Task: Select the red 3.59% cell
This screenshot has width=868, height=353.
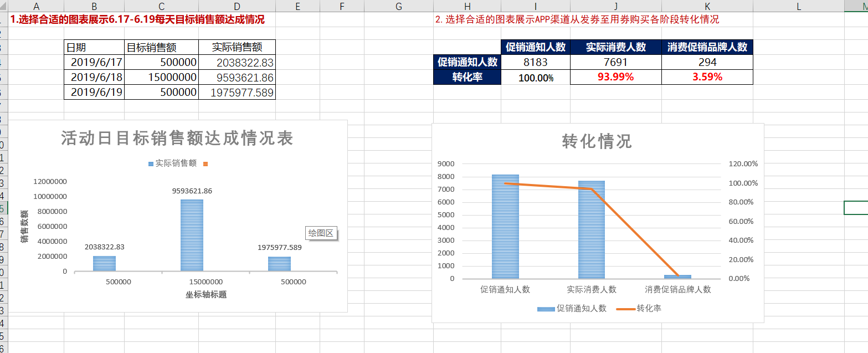Action: [x=707, y=77]
